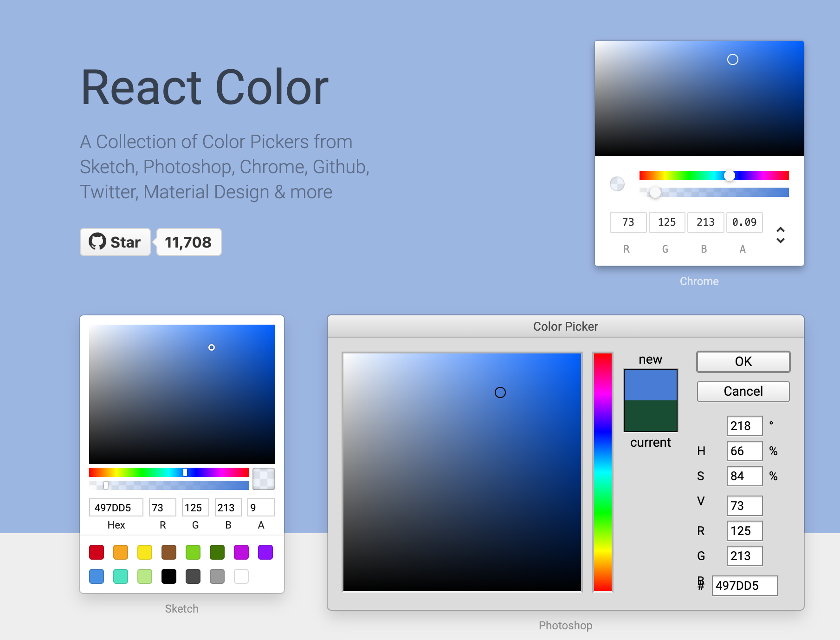The image size is (840, 640).
Task: Select the bright green preset swatch in Sketch
Action: tap(193, 552)
